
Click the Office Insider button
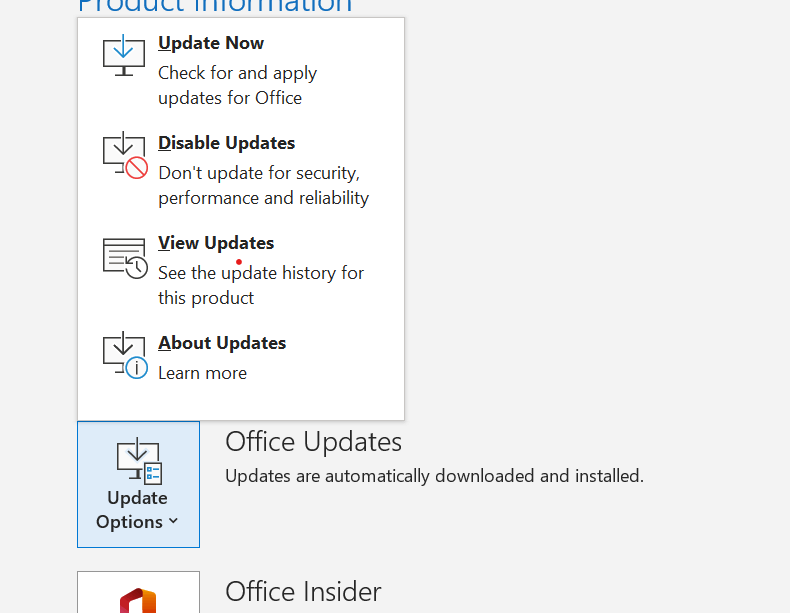[x=139, y=592]
